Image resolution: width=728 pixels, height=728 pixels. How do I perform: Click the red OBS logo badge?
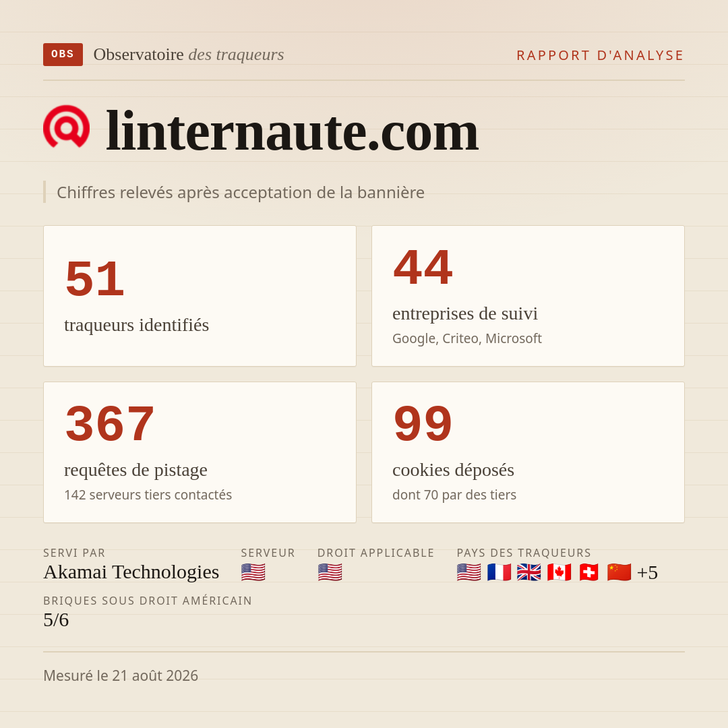[x=63, y=55]
